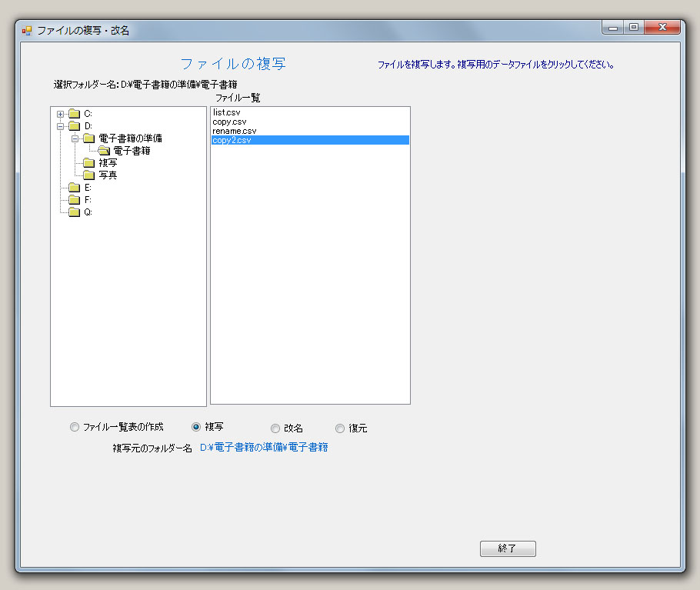Select list.csv in the file list
Viewport: 700px width, 590px height.
[226, 112]
